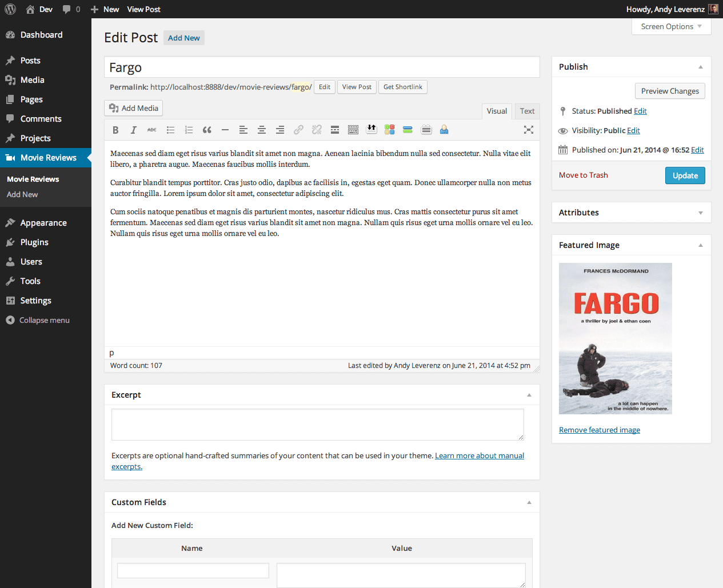The image size is (723, 588).
Task: Insert the Read More tag
Action: (335, 130)
